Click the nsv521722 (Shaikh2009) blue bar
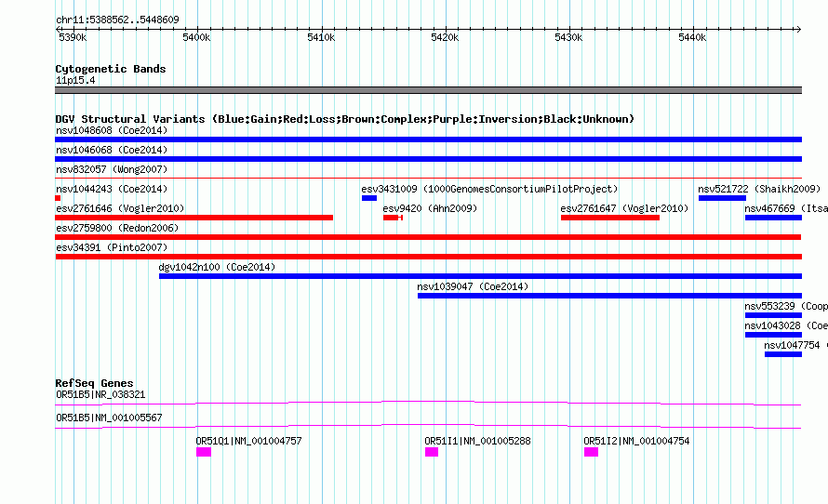The width and height of the screenshot is (828, 504). coord(722,198)
